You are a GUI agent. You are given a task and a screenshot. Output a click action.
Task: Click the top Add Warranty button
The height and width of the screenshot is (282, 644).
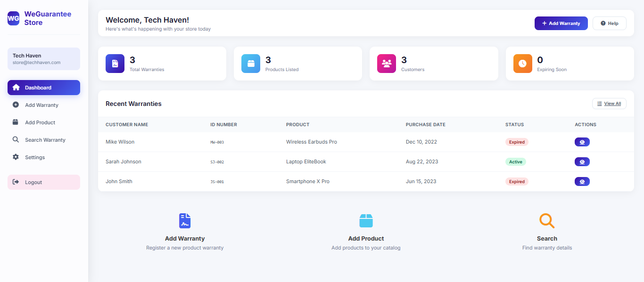[561, 23]
